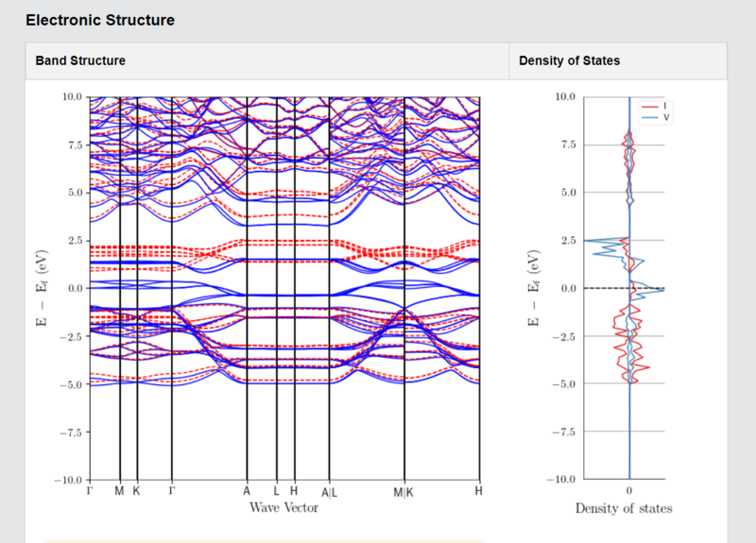The width and height of the screenshot is (756, 543).
Task: Click the A symmetry point label
Action: tap(247, 491)
